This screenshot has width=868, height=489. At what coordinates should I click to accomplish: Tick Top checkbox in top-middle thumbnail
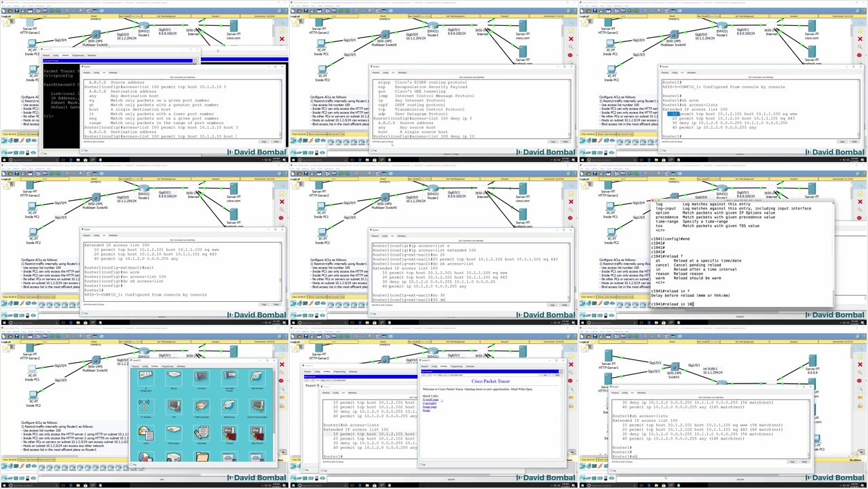372,151
